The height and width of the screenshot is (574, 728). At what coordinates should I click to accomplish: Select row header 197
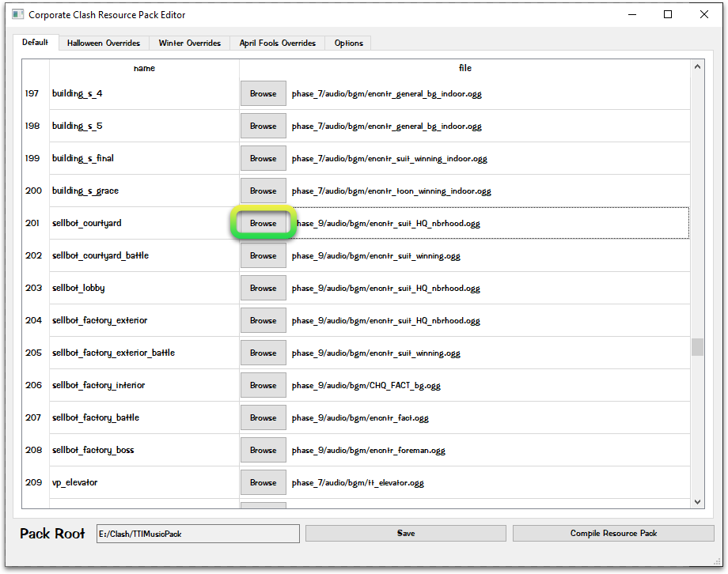click(36, 94)
